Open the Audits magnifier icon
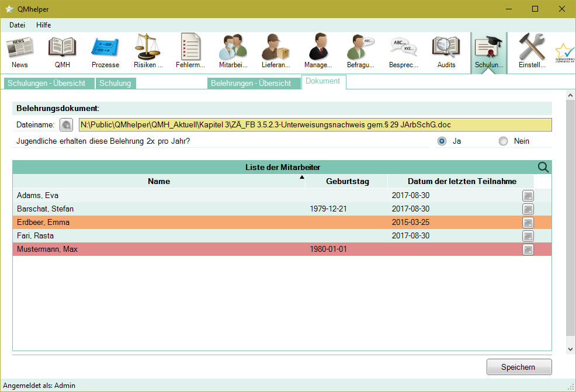Image resolution: width=576 pixels, height=392 pixels. click(446, 51)
